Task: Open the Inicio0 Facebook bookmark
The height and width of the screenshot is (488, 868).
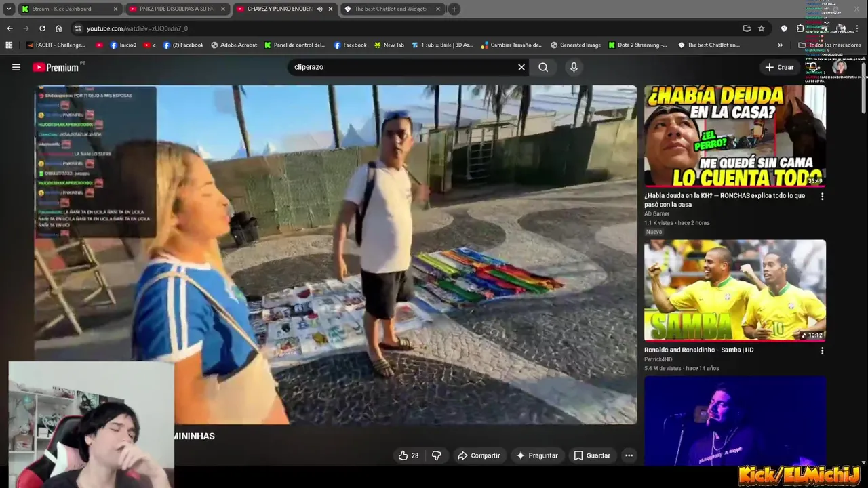Action: pyautogui.click(x=123, y=45)
